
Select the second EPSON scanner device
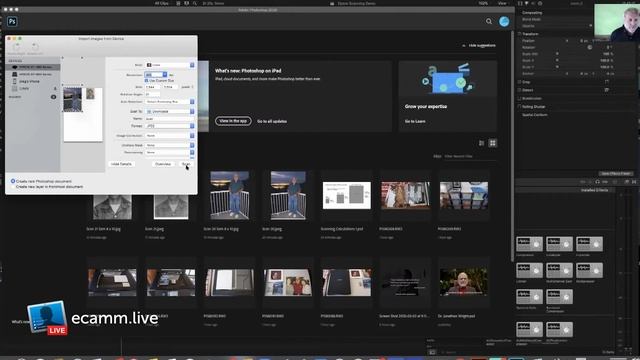click(33, 74)
